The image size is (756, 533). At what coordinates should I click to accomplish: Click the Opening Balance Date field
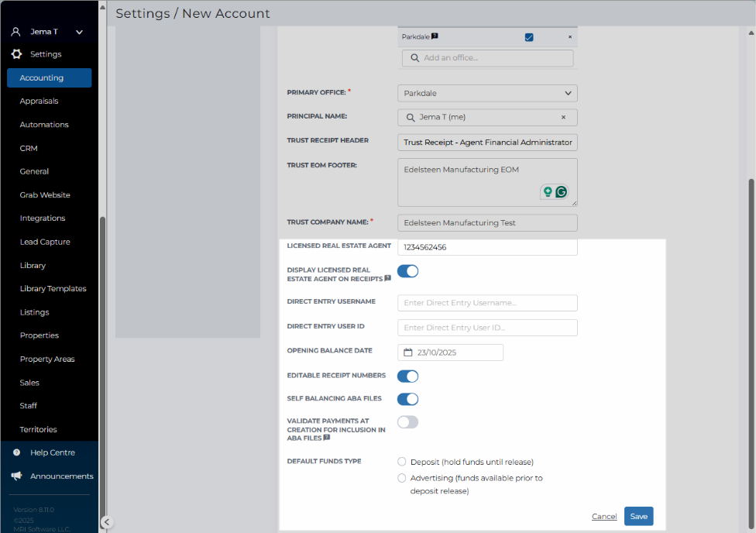(450, 352)
